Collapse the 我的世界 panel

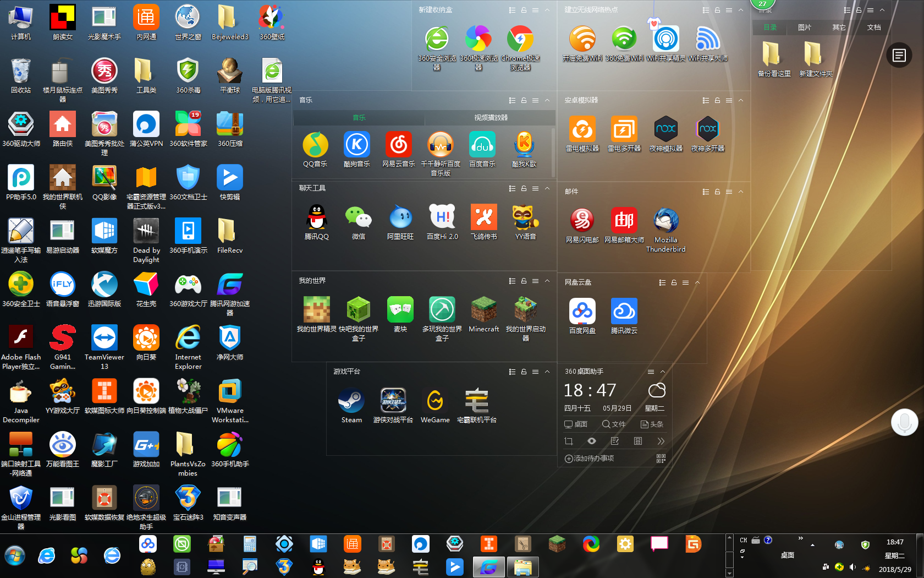547,281
